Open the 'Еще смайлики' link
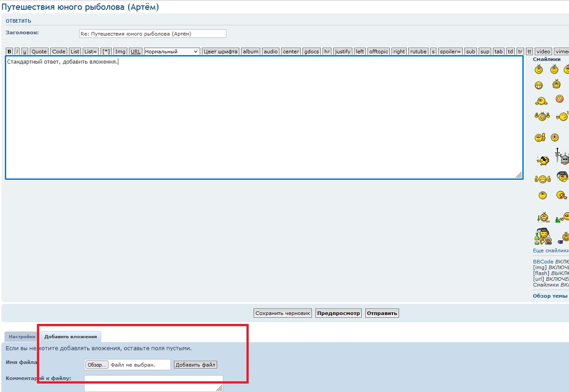Image resolution: width=569 pixels, height=392 pixels. pyautogui.click(x=551, y=251)
